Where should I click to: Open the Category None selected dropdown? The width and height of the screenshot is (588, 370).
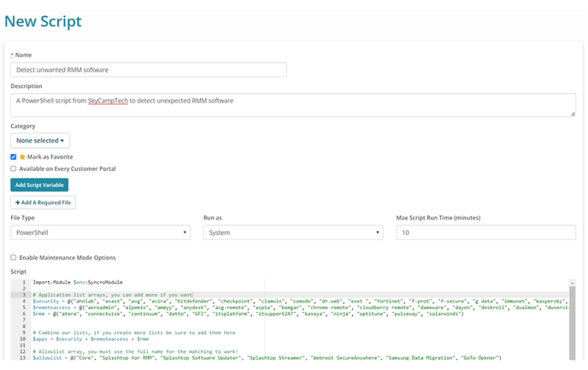(x=40, y=140)
